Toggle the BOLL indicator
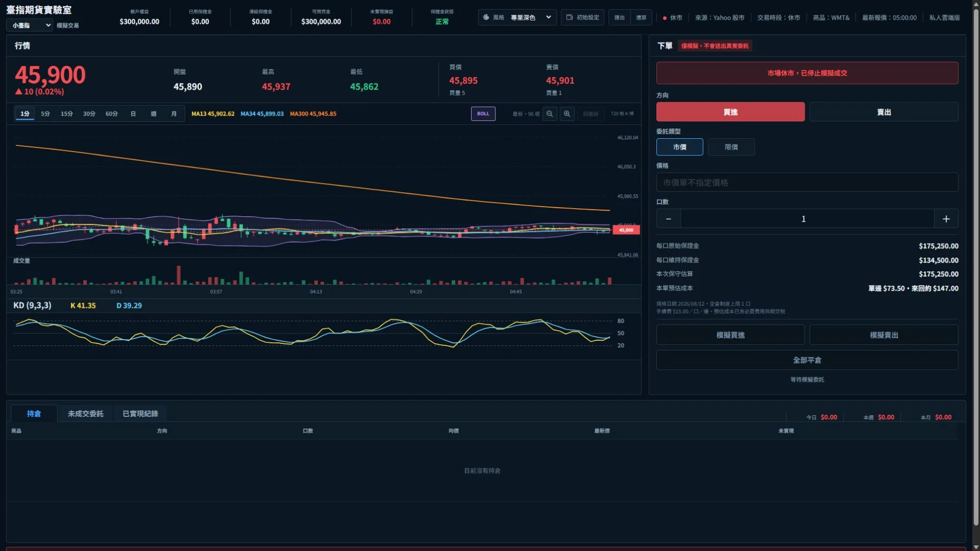The width and height of the screenshot is (980, 551). coord(483,114)
